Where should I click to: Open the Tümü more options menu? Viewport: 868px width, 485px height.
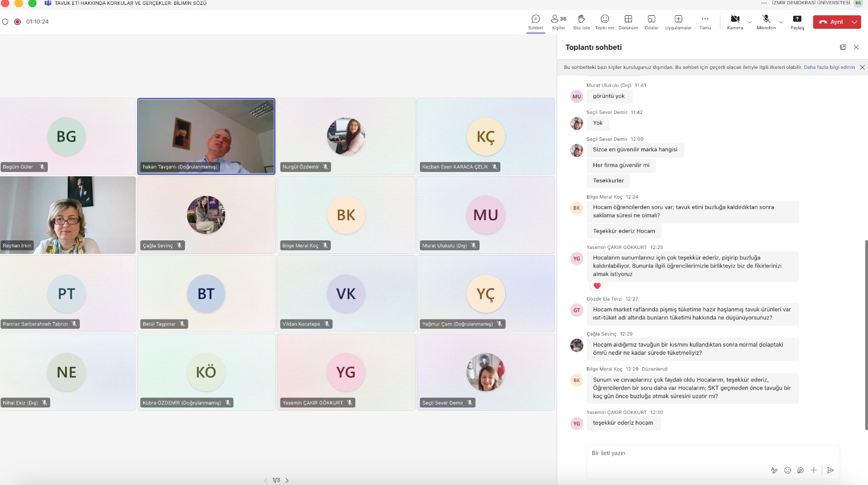(705, 22)
